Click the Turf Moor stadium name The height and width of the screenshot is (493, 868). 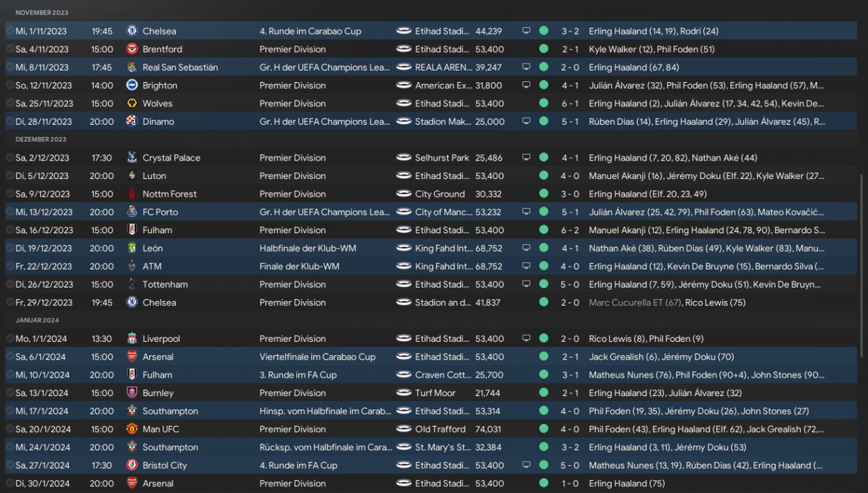pyautogui.click(x=435, y=393)
